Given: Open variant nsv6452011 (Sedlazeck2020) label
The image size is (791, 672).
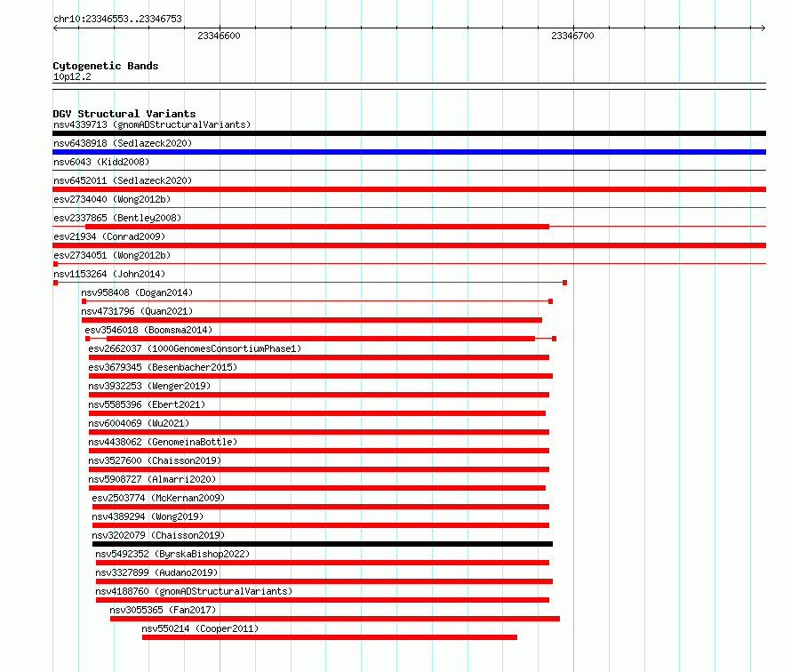Looking at the screenshot, I should 123,180.
